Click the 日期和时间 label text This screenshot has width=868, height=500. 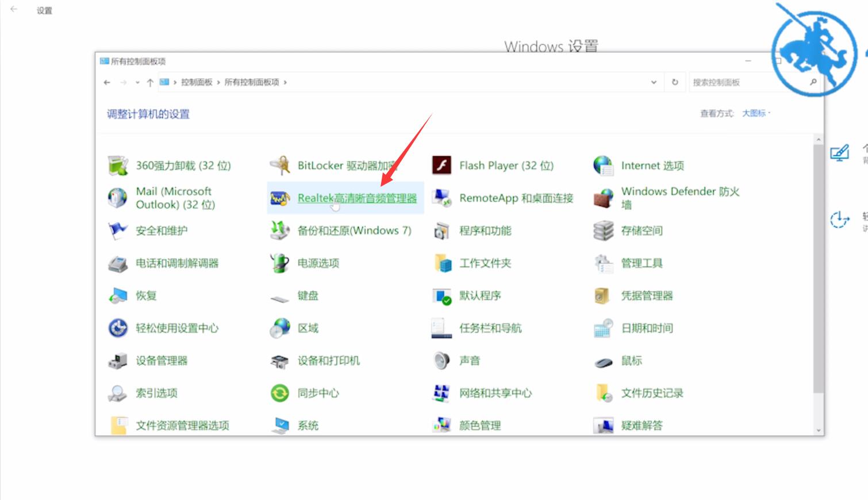647,328
